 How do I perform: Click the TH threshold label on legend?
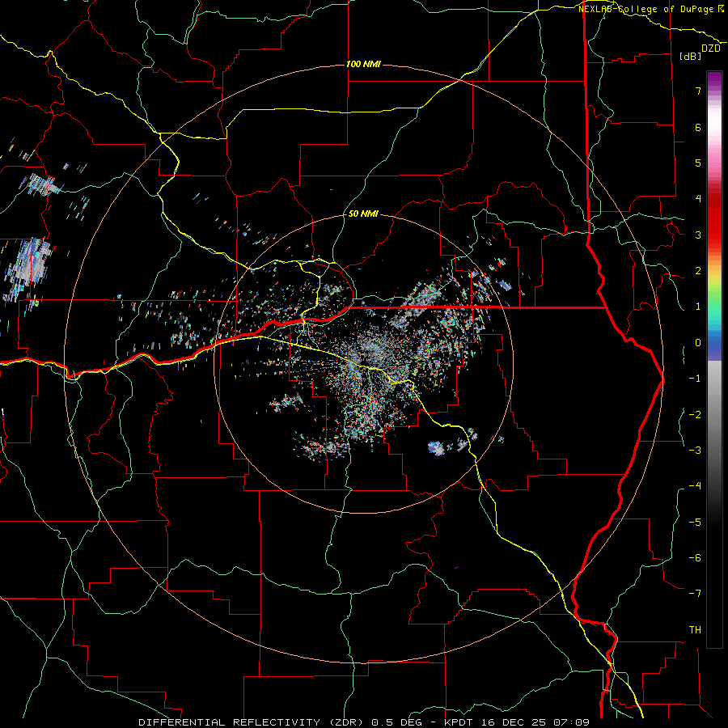[x=695, y=630]
